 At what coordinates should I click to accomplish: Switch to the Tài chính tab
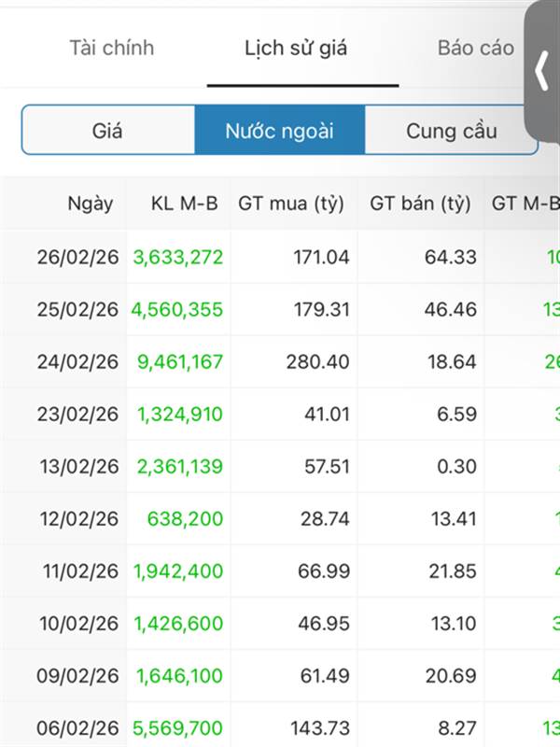click(x=112, y=48)
